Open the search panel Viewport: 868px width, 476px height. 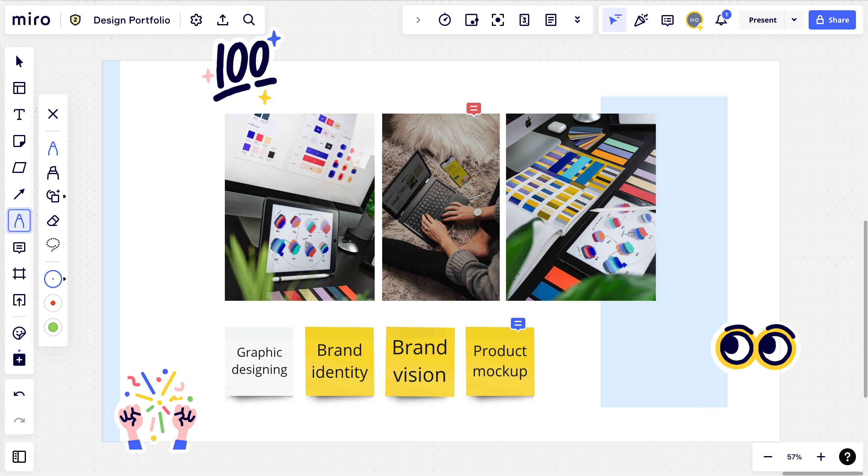[x=249, y=19]
